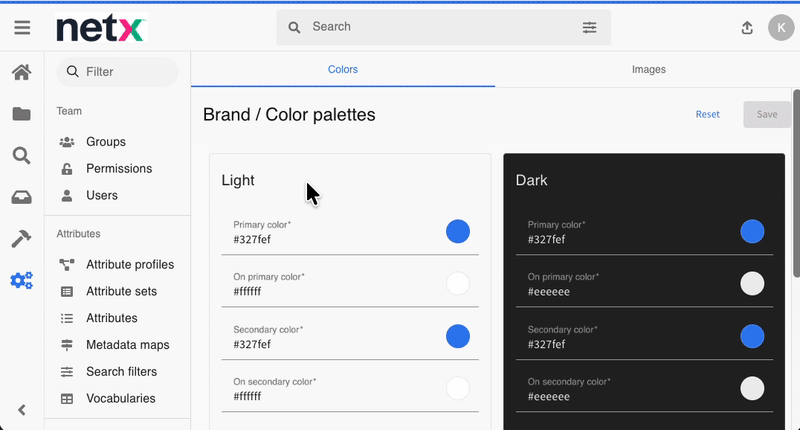Screen dimensions: 800x430
Task: Click the upload icon in header
Action: tap(747, 28)
